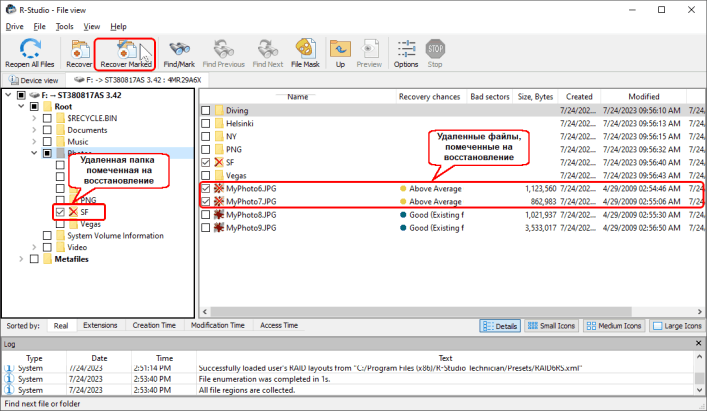The width and height of the screenshot is (707, 411).
Task: Click the MyPhoto9.JPG file icon
Action: [219, 228]
